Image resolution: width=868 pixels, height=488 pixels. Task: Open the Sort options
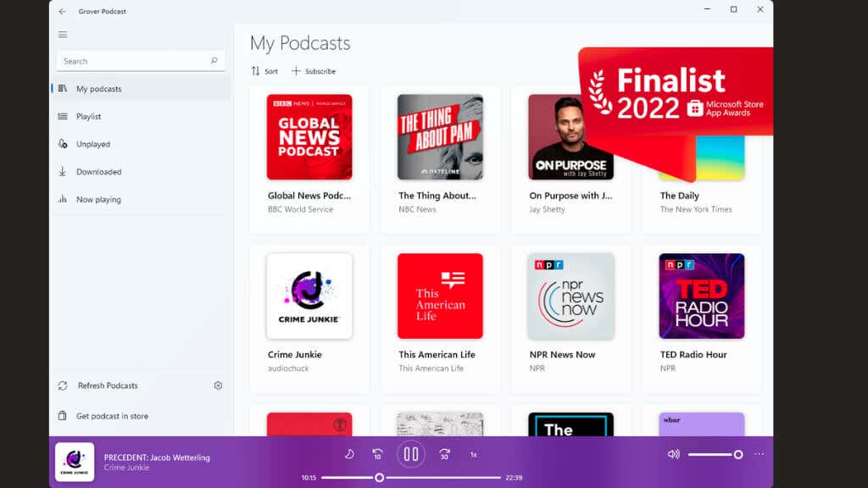tap(264, 71)
